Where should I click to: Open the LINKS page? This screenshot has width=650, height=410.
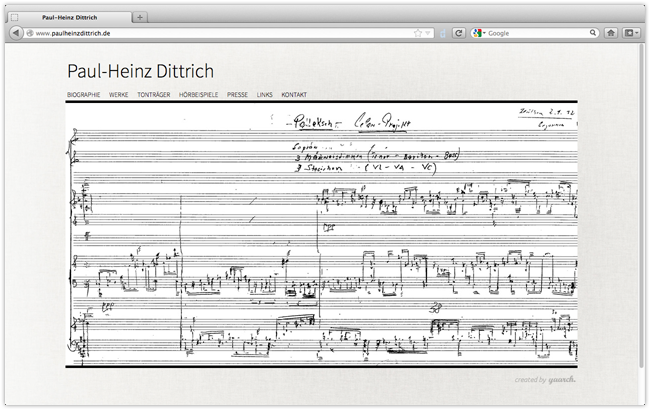(264, 95)
